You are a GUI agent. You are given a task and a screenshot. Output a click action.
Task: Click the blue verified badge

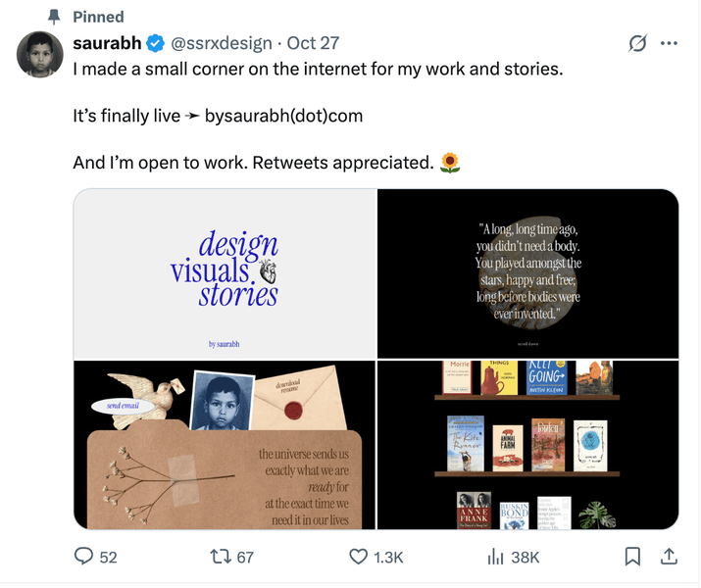tap(155, 43)
